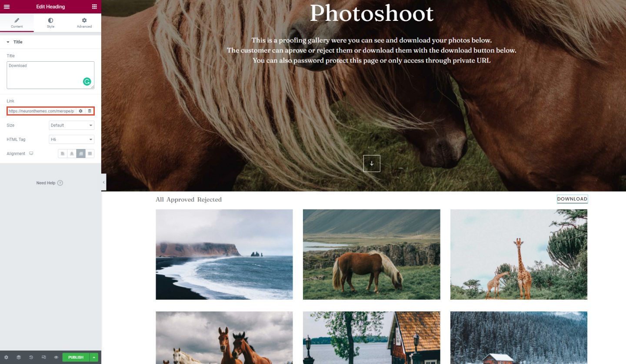Image resolution: width=626 pixels, height=364 pixels.
Task: Open save options arrow next to Publish
Action: coord(94,357)
